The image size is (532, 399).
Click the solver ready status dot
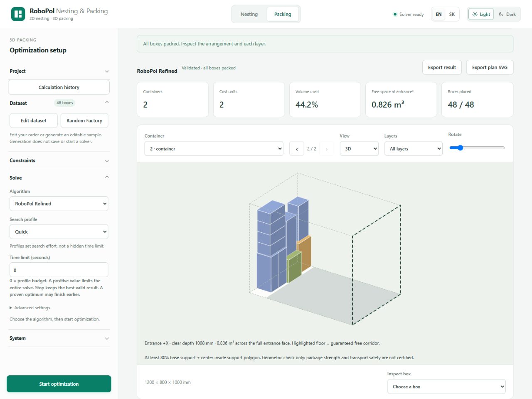coord(395,14)
